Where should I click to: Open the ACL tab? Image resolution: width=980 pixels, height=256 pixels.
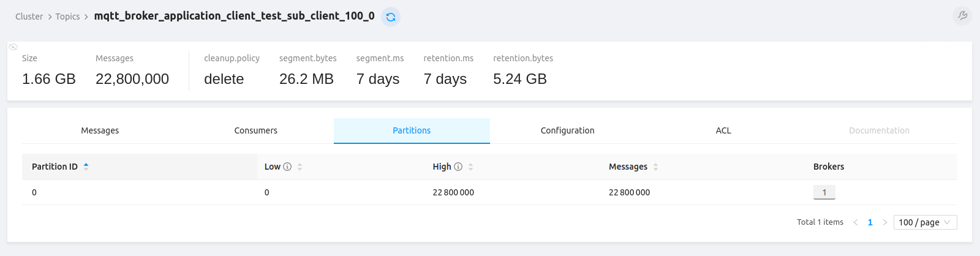coord(723,130)
